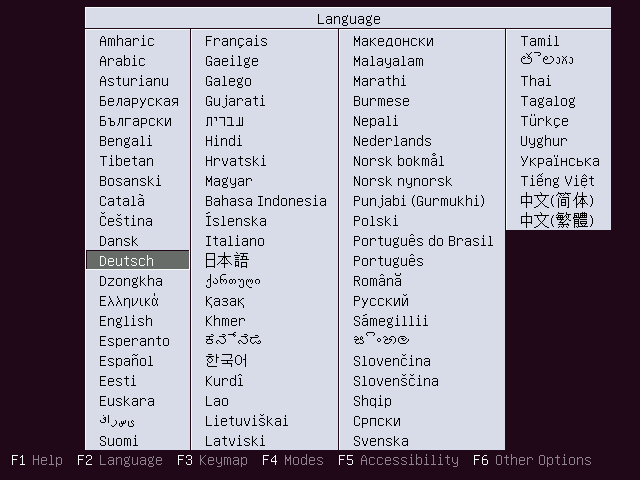This screenshot has width=640, height=480.
Task: Select Français in the language list
Action: (236, 41)
